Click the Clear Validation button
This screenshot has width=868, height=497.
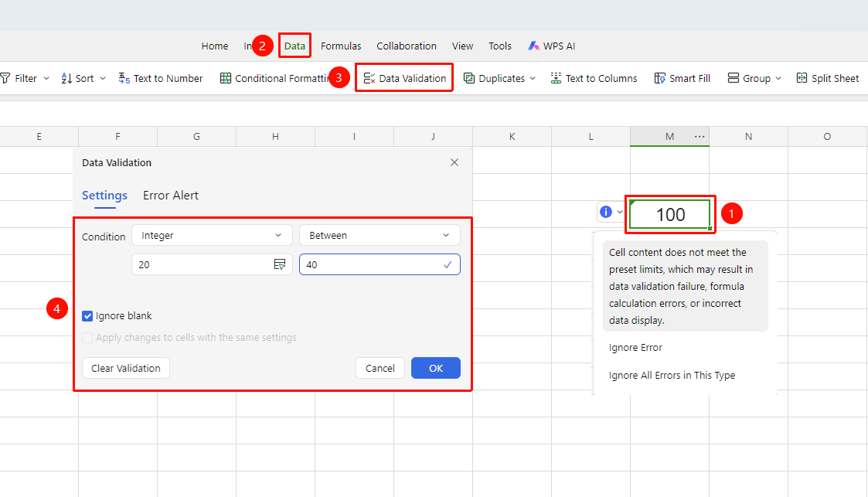pyautogui.click(x=126, y=368)
